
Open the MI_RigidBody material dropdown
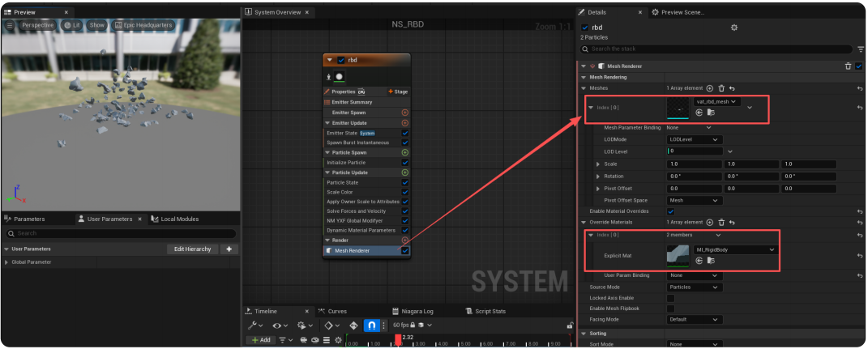click(734, 249)
